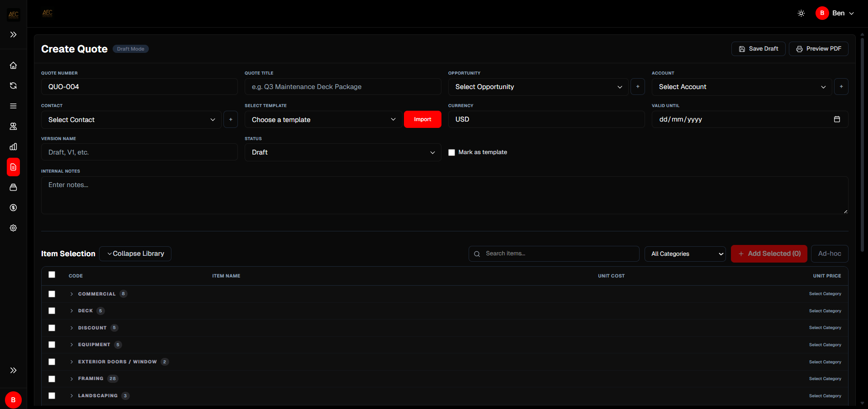The image size is (868, 409).
Task: Open the bar chart sidebar icon
Action: tap(13, 147)
